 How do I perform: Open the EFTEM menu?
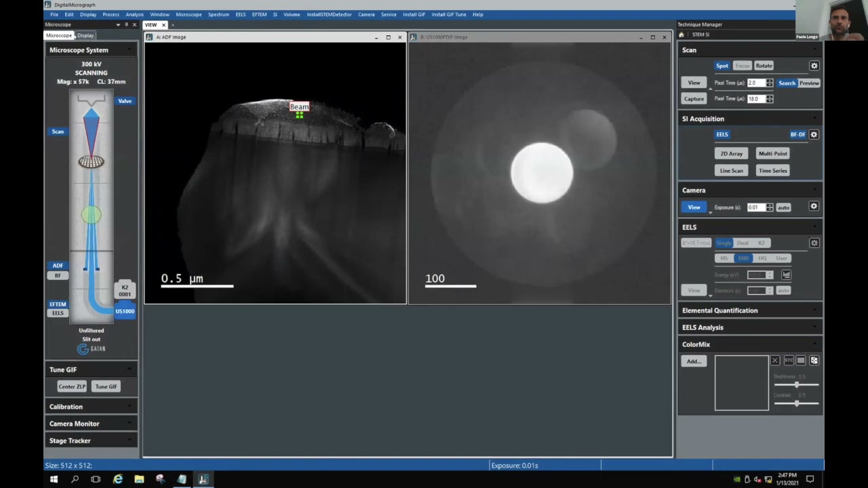[x=259, y=14]
